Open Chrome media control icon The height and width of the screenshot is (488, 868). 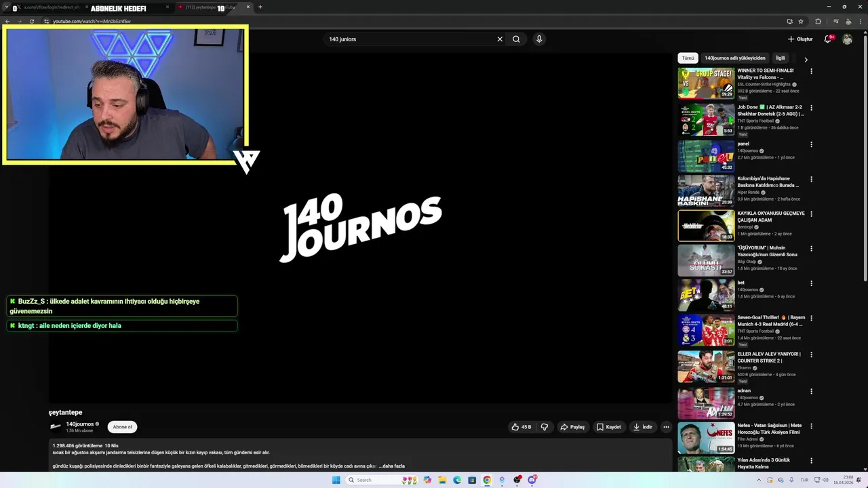[835, 21]
